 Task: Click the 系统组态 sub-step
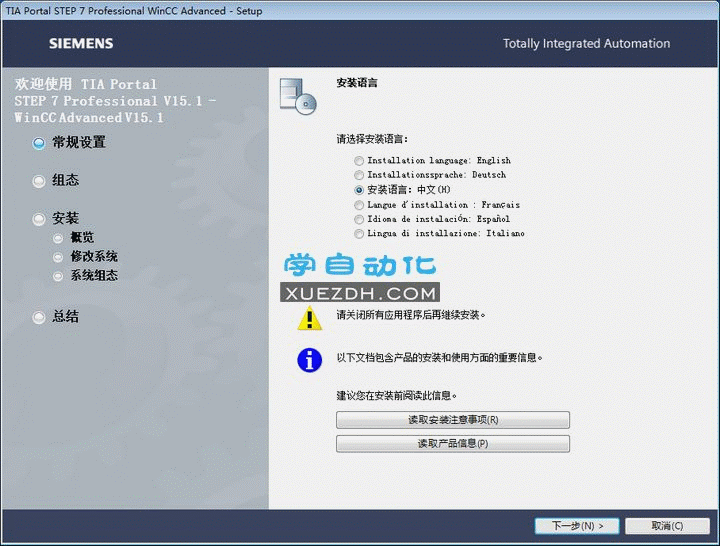(x=85, y=276)
